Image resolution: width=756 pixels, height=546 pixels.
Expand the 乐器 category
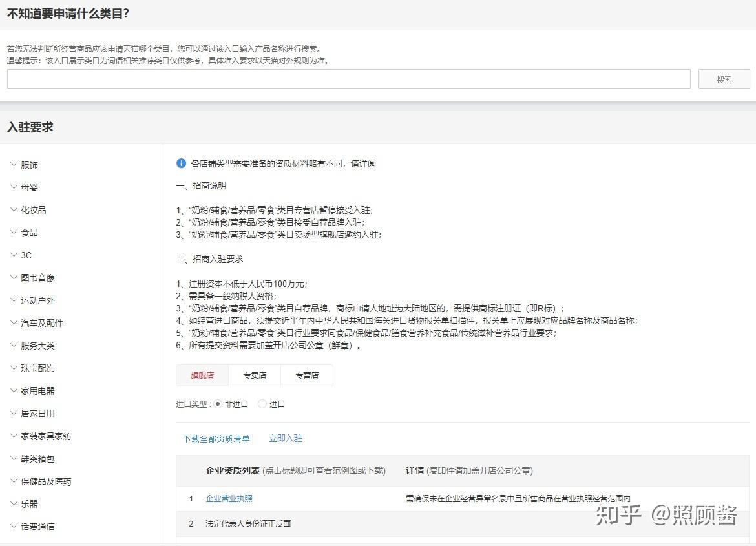[x=28, y=503]
